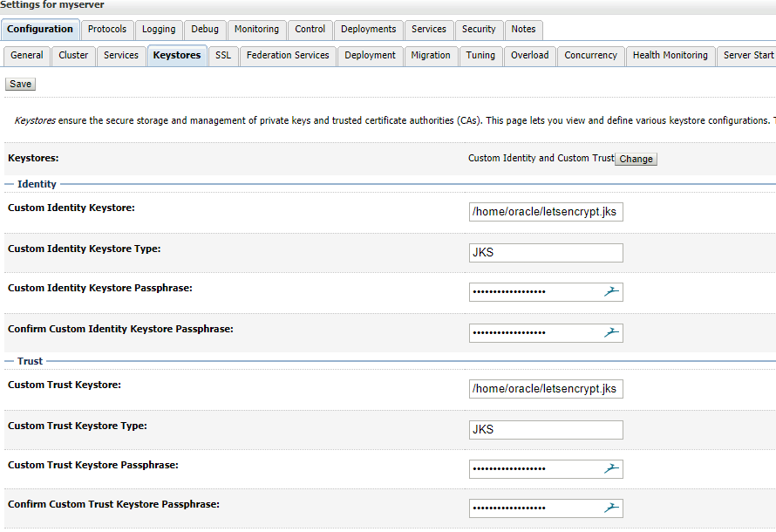This screenshot has height=532, width=776.
Task: Switch to the Monitoring top tab
Action: tap(256, 30)
